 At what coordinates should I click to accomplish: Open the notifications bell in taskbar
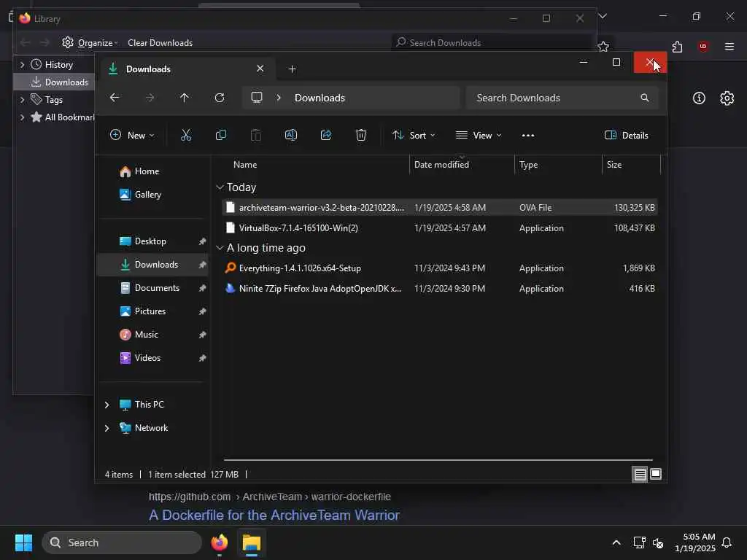coord(727,542)
